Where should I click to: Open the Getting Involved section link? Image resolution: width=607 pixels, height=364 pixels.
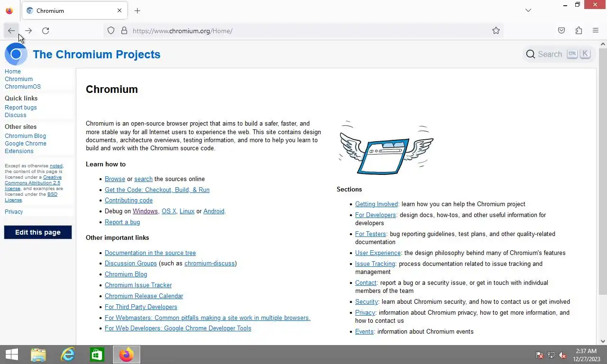tap(377, 204)
